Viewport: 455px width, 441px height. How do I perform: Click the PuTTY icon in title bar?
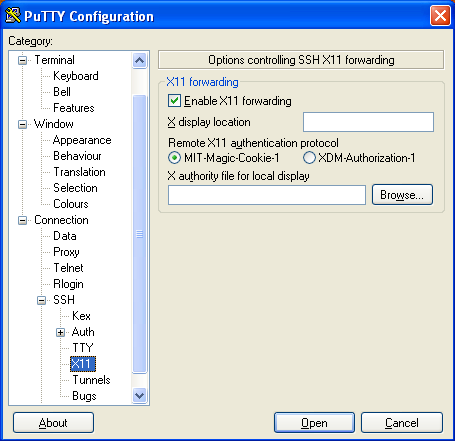(13, 15)
